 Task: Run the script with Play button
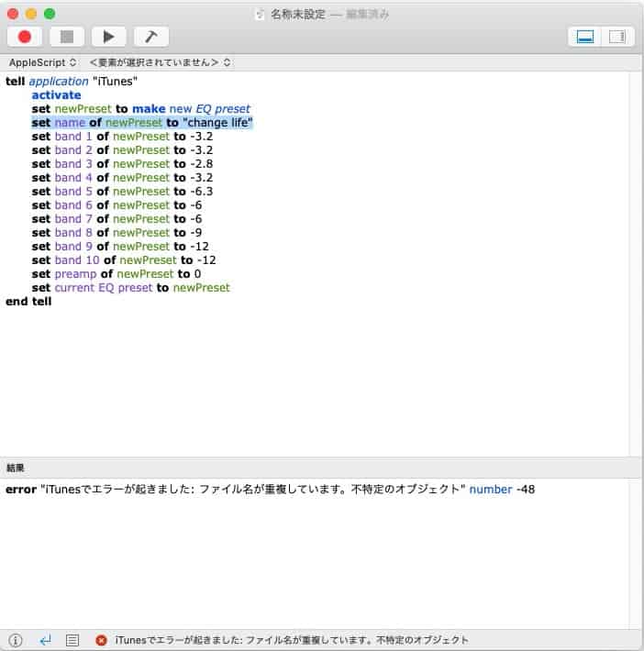109,37
